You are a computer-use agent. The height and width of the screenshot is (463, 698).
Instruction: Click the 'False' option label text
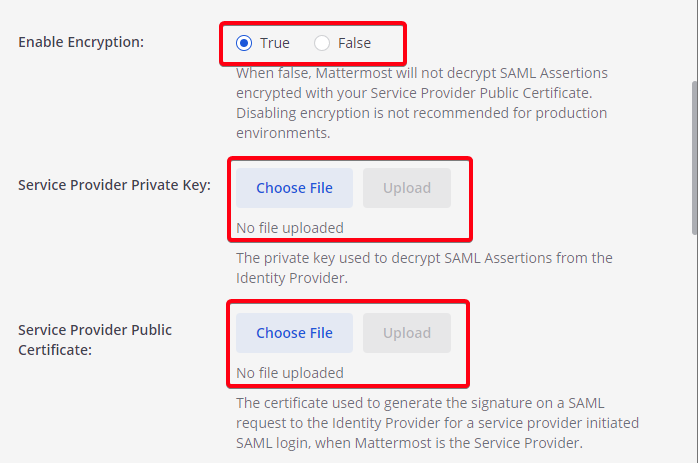[x=354, y=43]
